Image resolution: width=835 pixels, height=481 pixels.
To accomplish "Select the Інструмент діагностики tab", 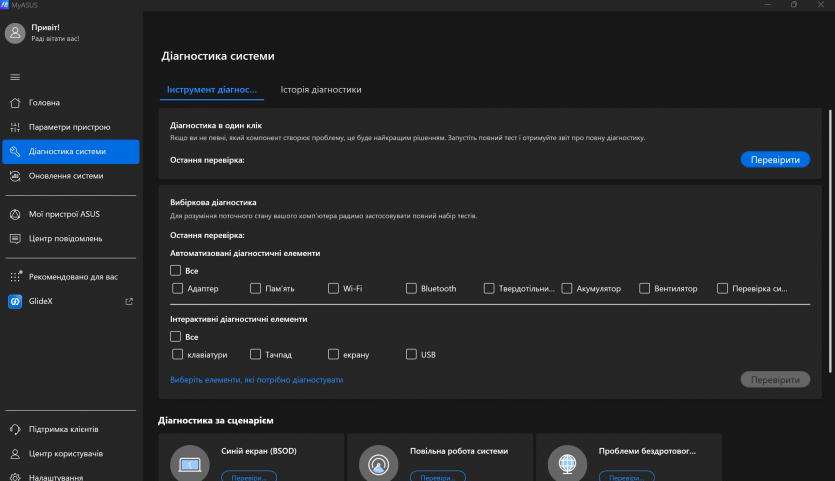I will pyautogui.click(x=212, y=90).
